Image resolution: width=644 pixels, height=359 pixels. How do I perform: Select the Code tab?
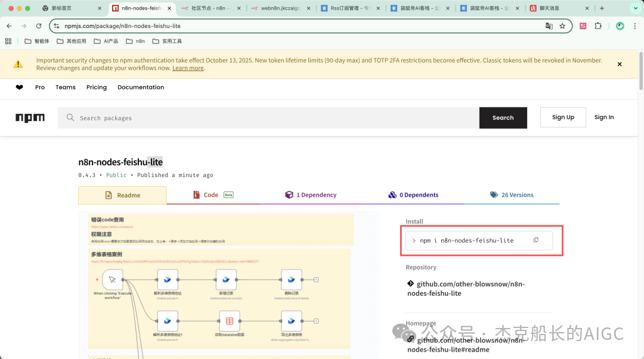point(213,195)
